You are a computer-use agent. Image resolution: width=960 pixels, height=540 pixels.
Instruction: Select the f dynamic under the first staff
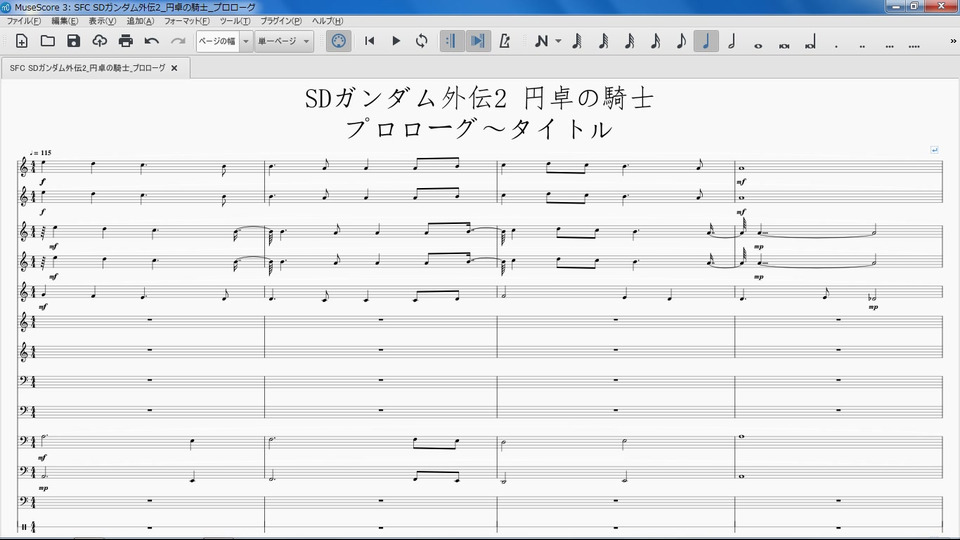[42, 182]
